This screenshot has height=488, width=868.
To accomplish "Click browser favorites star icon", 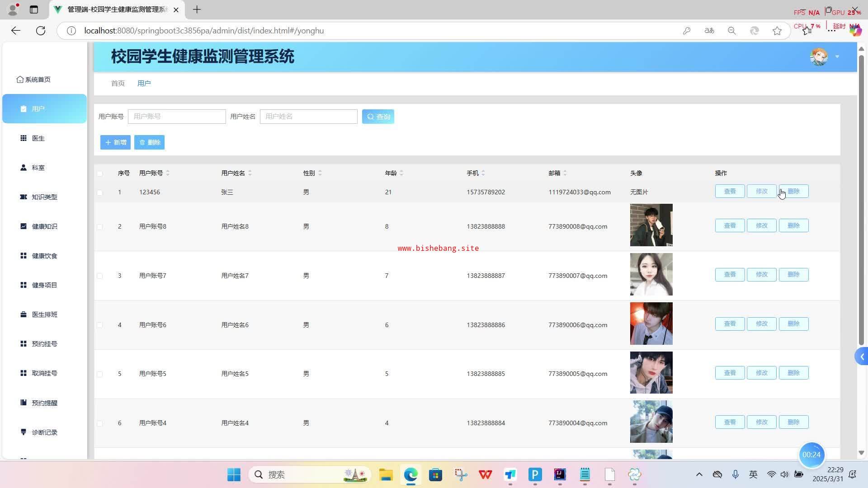I will click(x=777, y=31).
